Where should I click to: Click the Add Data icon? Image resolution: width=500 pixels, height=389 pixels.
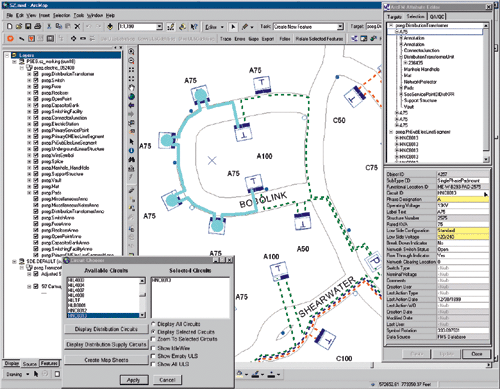click(x=110, y=27)
